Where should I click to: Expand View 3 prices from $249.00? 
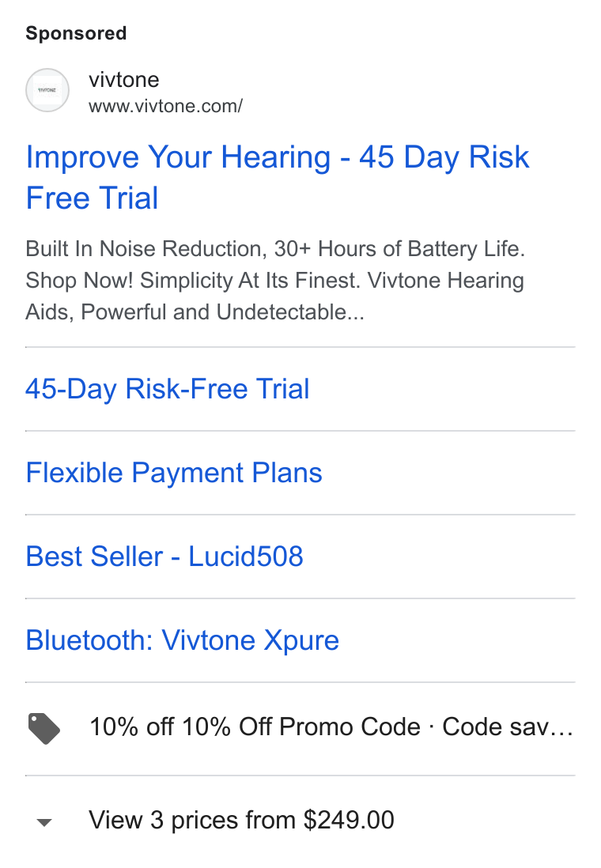(x=241, y=820)
